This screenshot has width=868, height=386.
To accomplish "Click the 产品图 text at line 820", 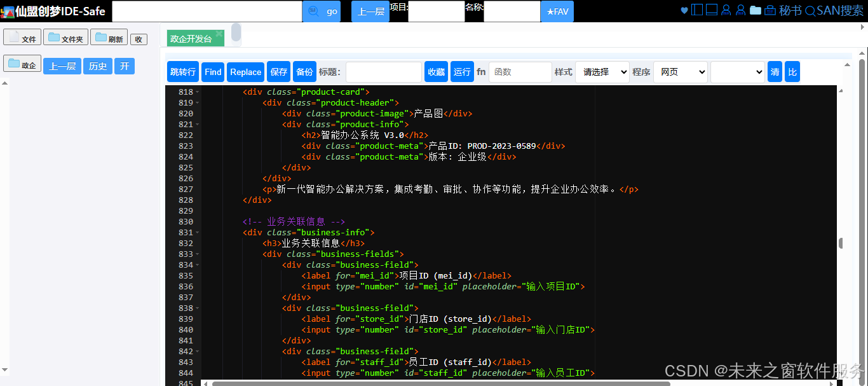I will click(428, 114).
